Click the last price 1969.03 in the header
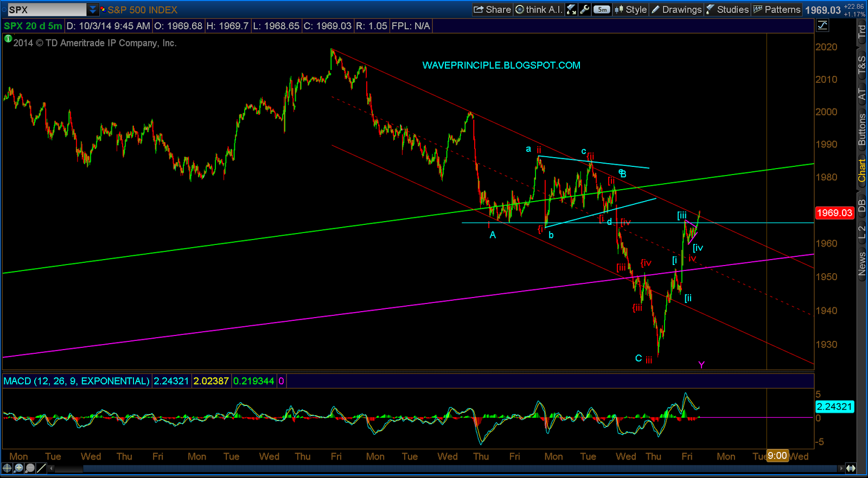 822,10
